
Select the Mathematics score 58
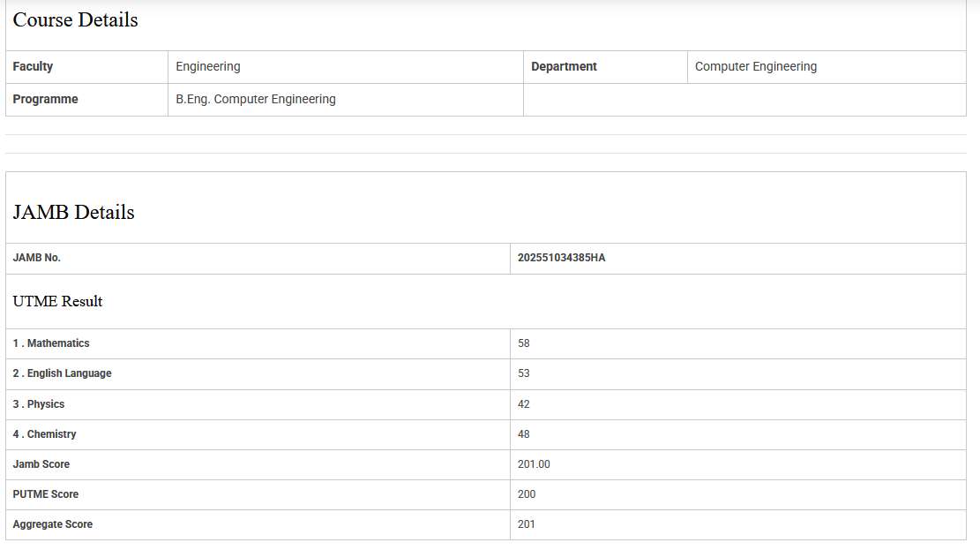tap(524, 343)
